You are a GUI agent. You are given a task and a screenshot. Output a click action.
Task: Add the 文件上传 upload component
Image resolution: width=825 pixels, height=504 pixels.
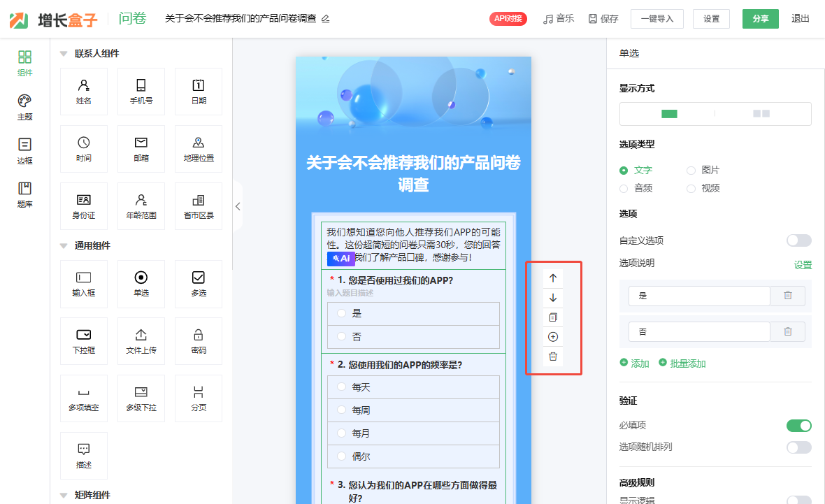141,341
